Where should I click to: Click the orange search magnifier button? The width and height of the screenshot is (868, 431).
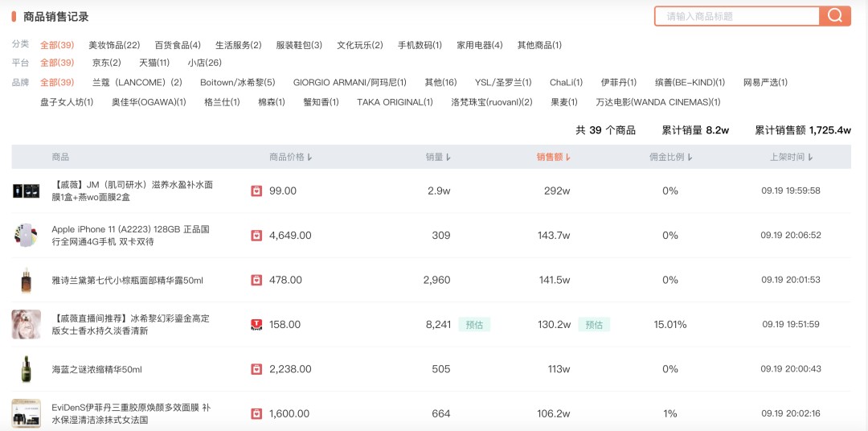(x=835, y=16)
